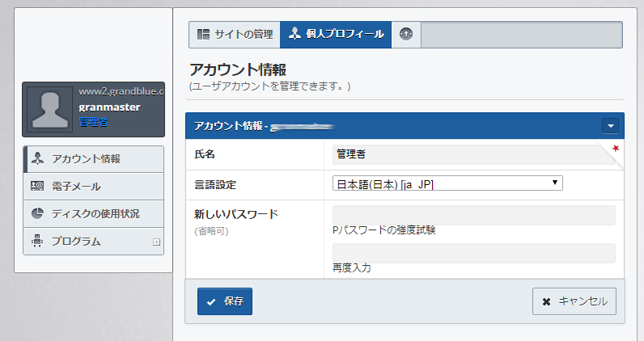Screen dimensions: 644x341
Task: Open the サイトの管理 tab
Action: [x=235, y=34]
